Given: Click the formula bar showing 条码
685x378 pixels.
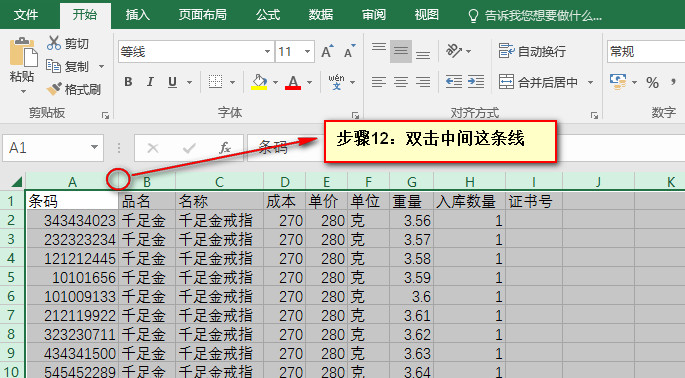Looking at the screenshot, I should tap(466, 148).
